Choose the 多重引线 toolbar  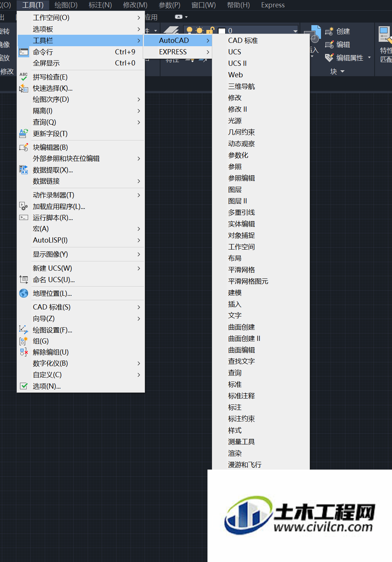point(261,212)
